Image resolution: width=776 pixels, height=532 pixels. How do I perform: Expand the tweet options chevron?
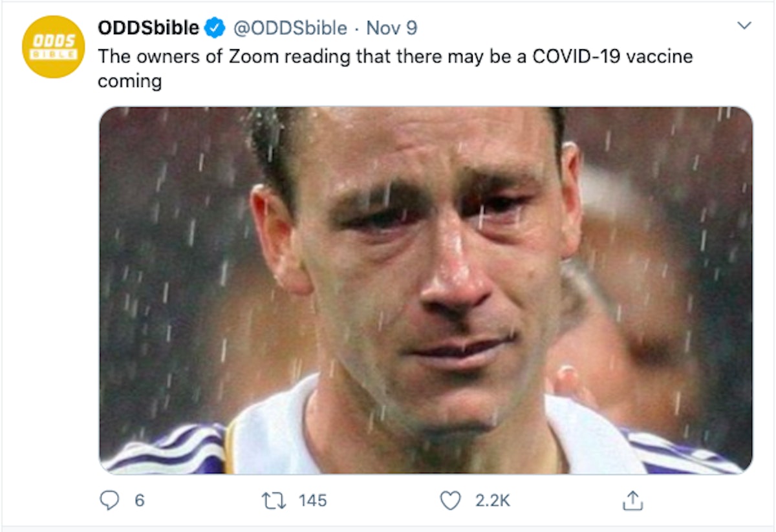point(744,26)
